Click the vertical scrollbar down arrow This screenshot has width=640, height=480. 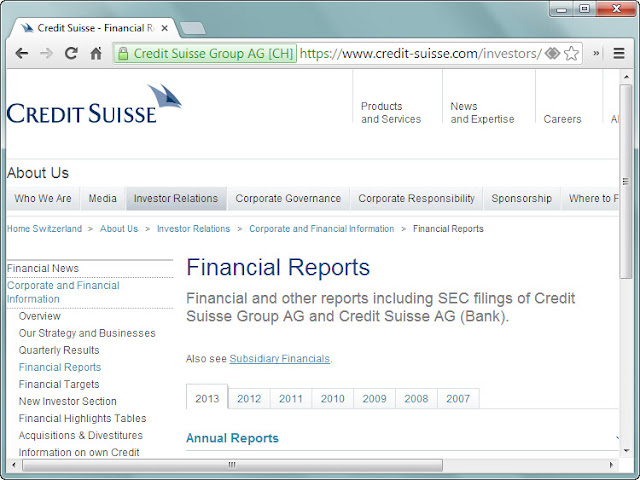pyautogui.click(x=626, y=451)
